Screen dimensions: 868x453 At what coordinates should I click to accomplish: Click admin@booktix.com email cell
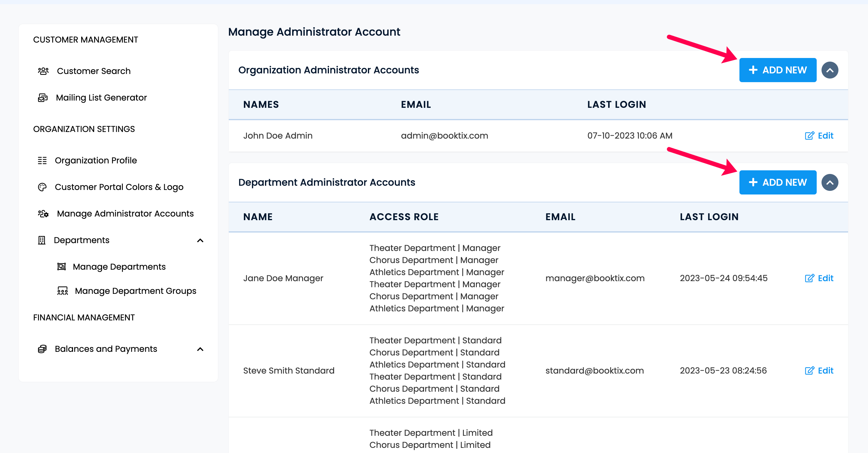tap(445, 136)
